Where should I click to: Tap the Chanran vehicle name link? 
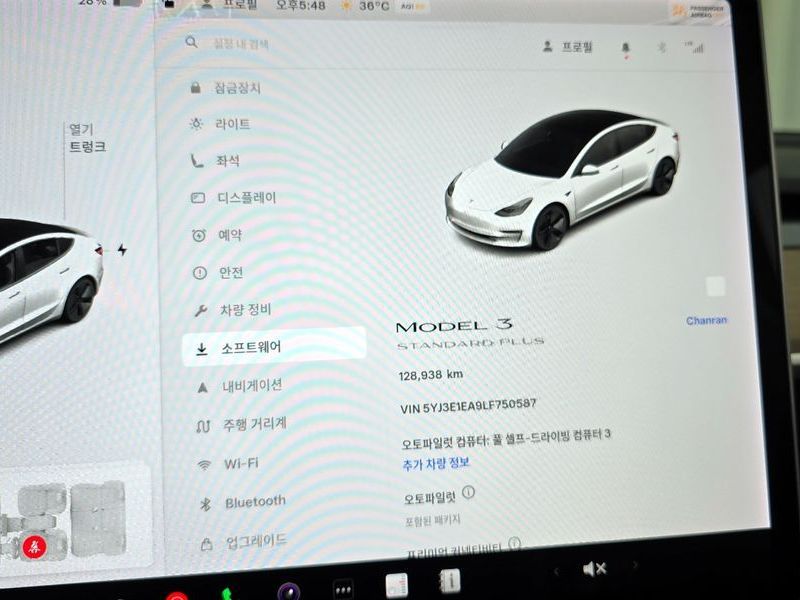pyautogui.click(x=707, y=320)
